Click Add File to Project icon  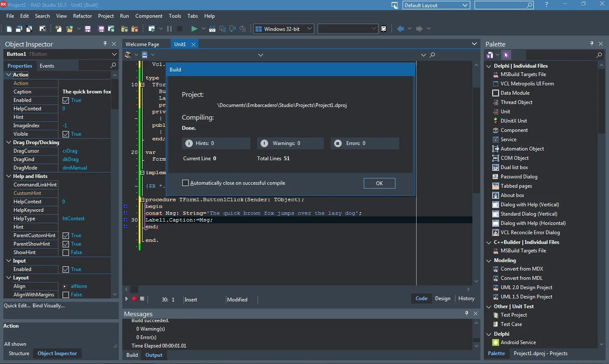click(124, 29)
